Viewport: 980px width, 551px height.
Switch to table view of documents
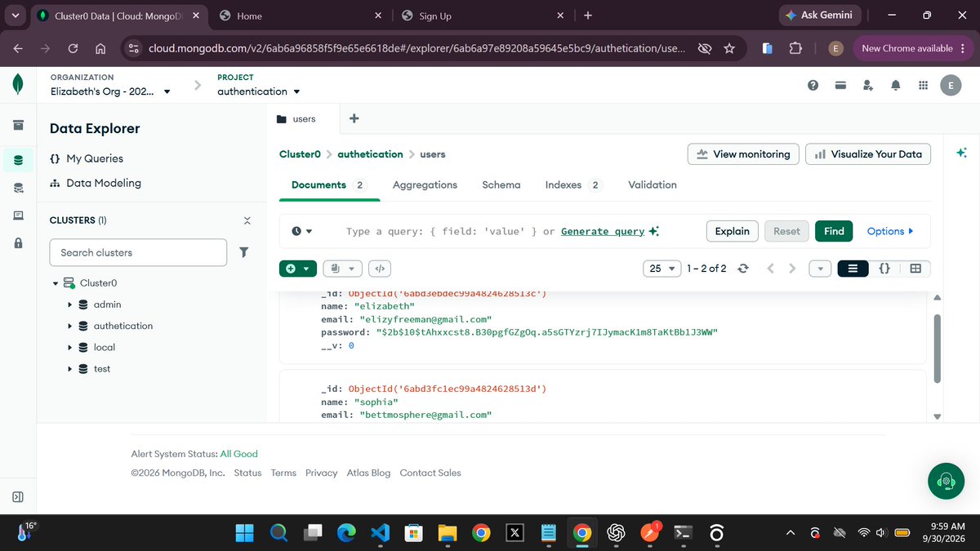(915, 268)
